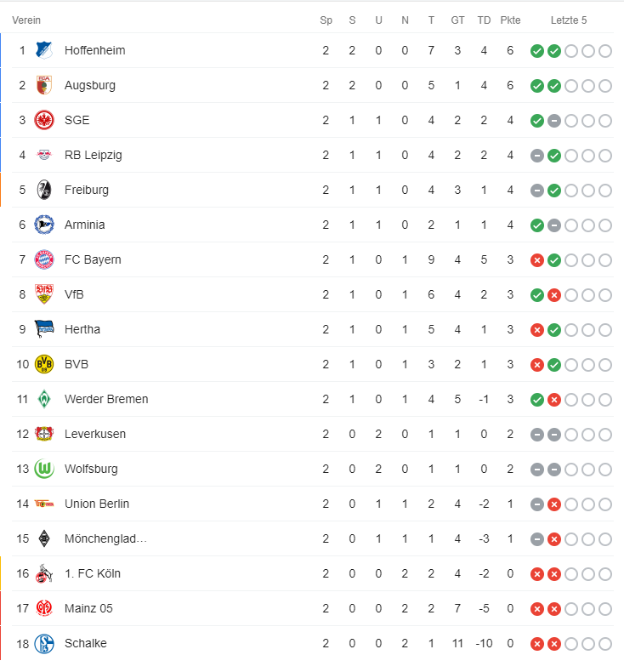Viewport: 624px width, 672px height.
Task: Open the Union Berlin team link
Action: [97, 504]
